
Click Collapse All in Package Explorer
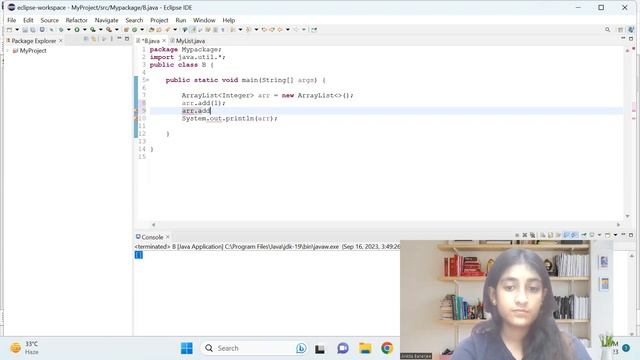point(86,39)
